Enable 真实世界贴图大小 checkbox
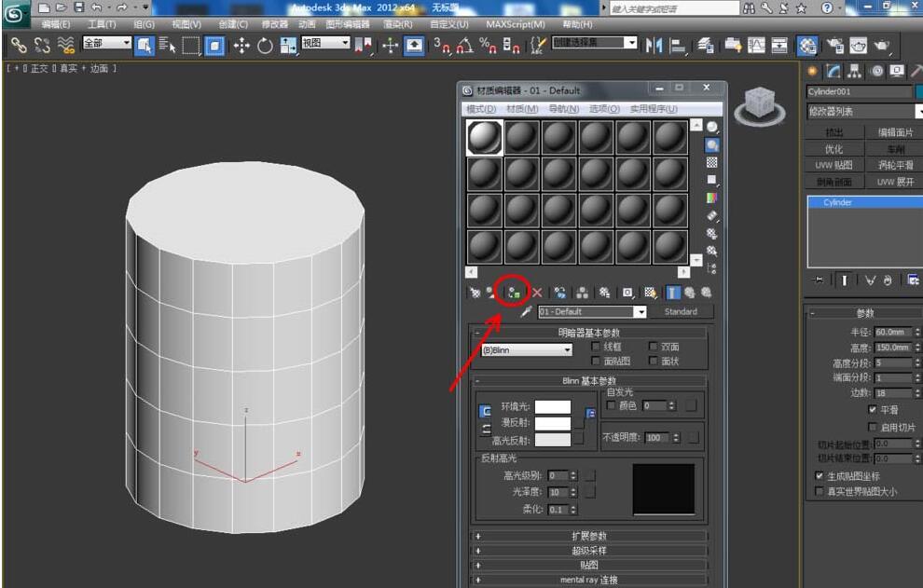 819,491
